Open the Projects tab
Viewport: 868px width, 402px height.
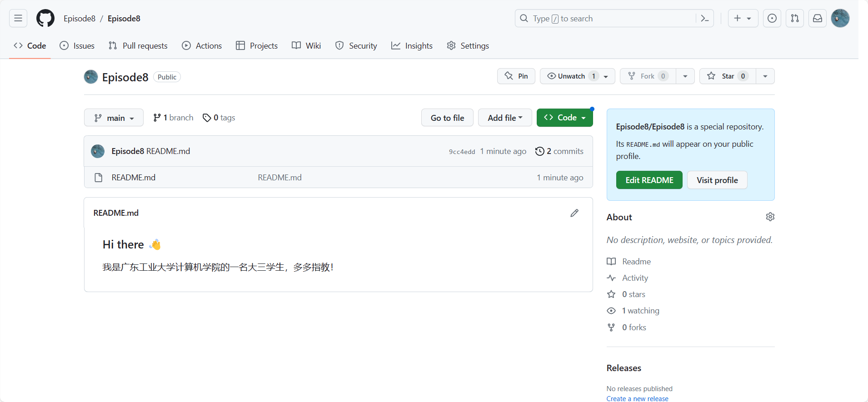pyautogui.click(x=257, y=45)
